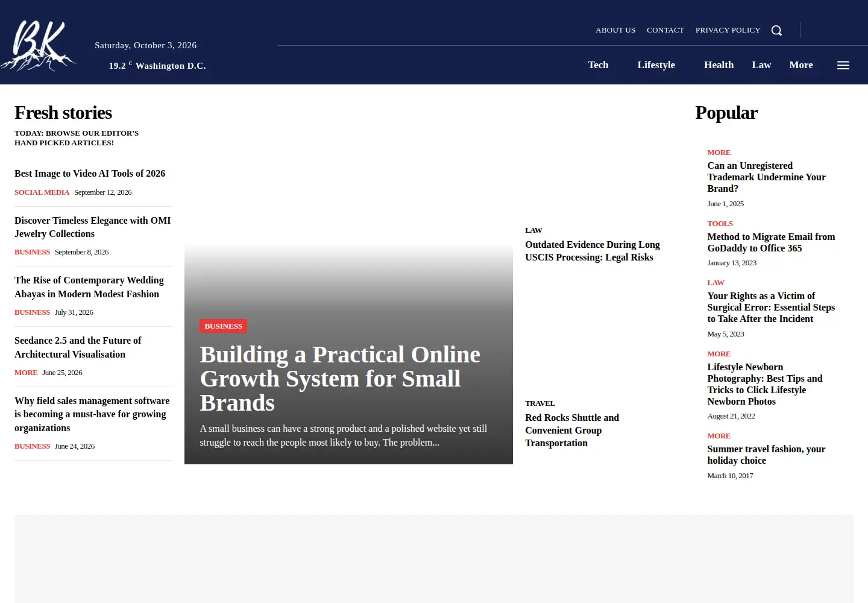Click the 'Washington D.C.' weather location
This screenshot has height=603, width=868.
click(171, 66)
